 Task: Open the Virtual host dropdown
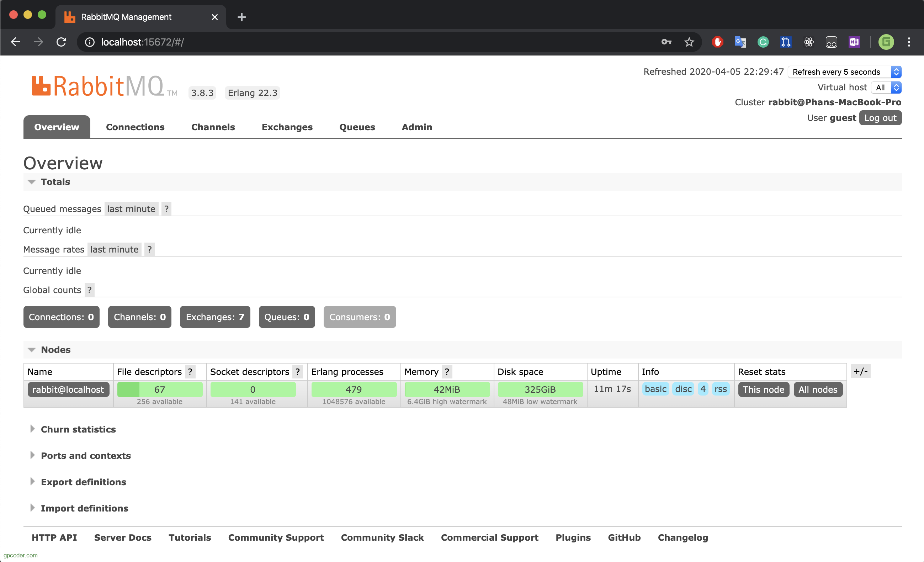click(886, 88)
